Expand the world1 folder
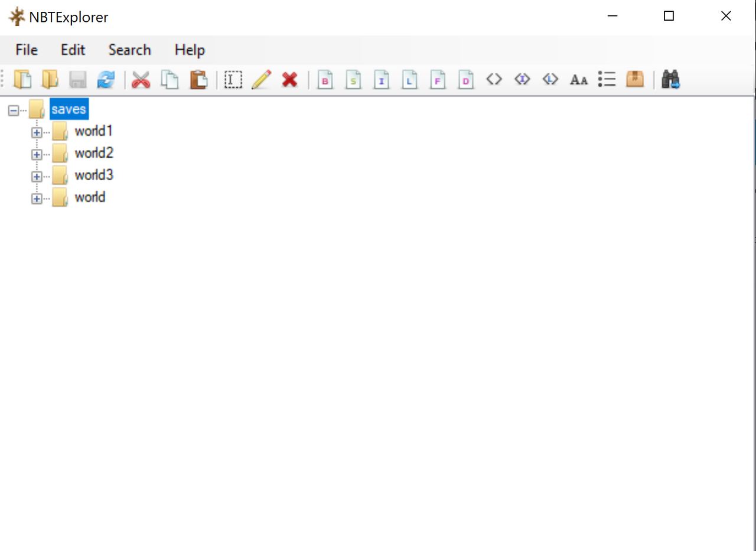This screenshot has height=551, width=756. tap(37, 132)
